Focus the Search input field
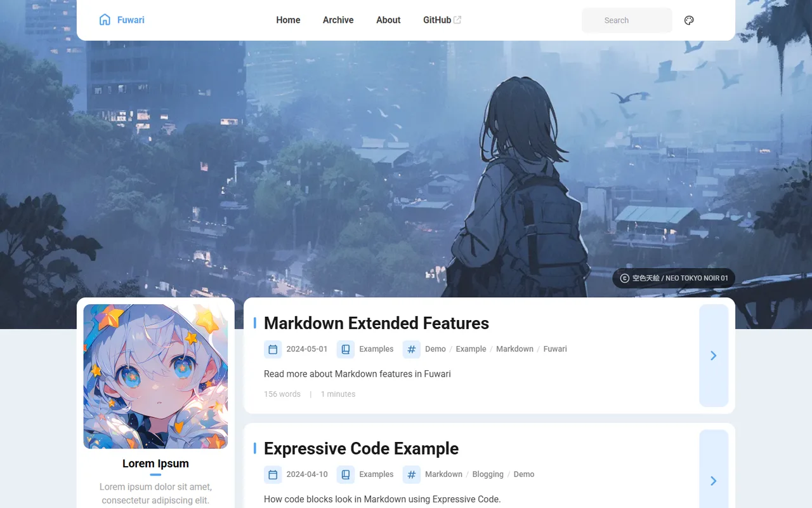Image resolution: width=812 pixels, height=508 pixels. [x=627, y=20]
